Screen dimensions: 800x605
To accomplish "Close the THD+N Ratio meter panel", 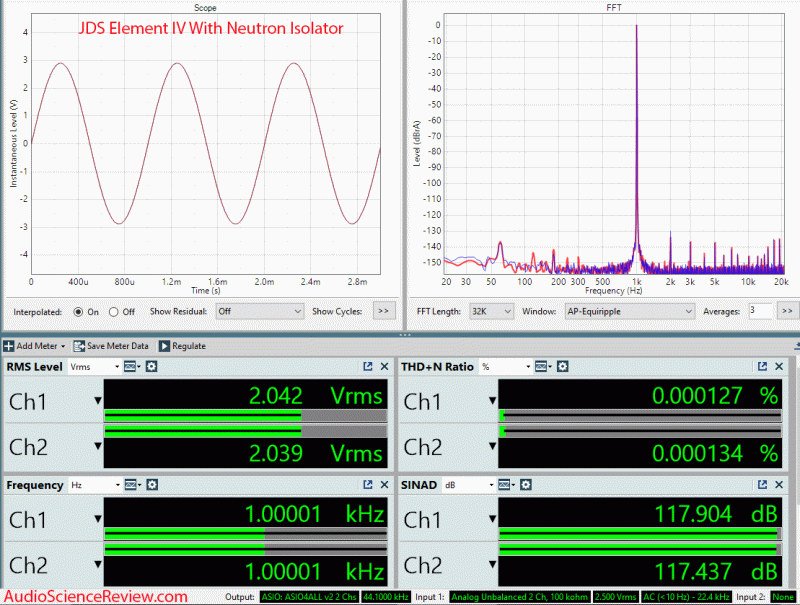I will coord(779,366).
